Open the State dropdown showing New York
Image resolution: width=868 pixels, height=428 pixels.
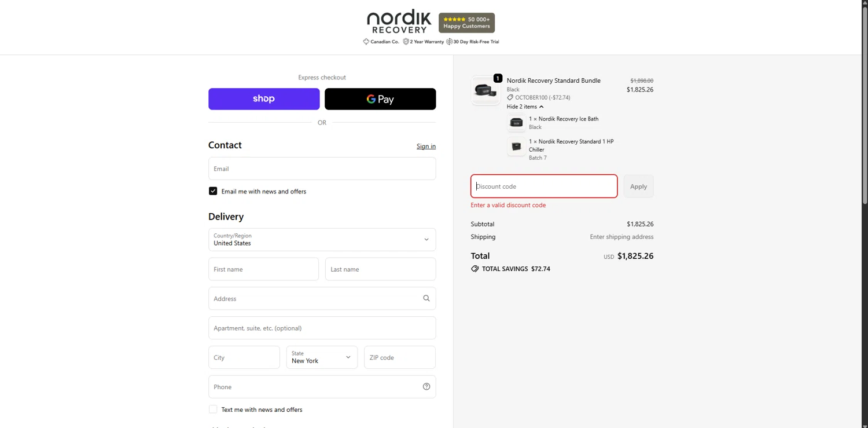point(322,357)
